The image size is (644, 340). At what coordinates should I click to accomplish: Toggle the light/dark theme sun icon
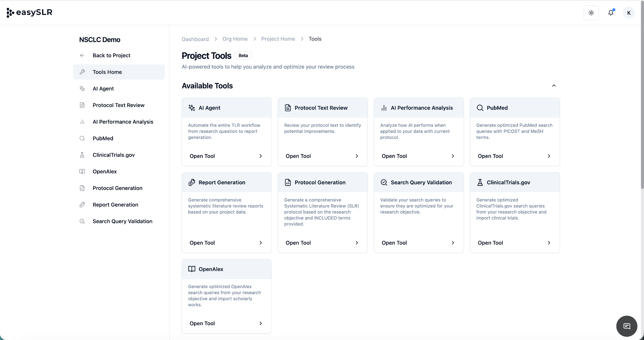[591, 13]
